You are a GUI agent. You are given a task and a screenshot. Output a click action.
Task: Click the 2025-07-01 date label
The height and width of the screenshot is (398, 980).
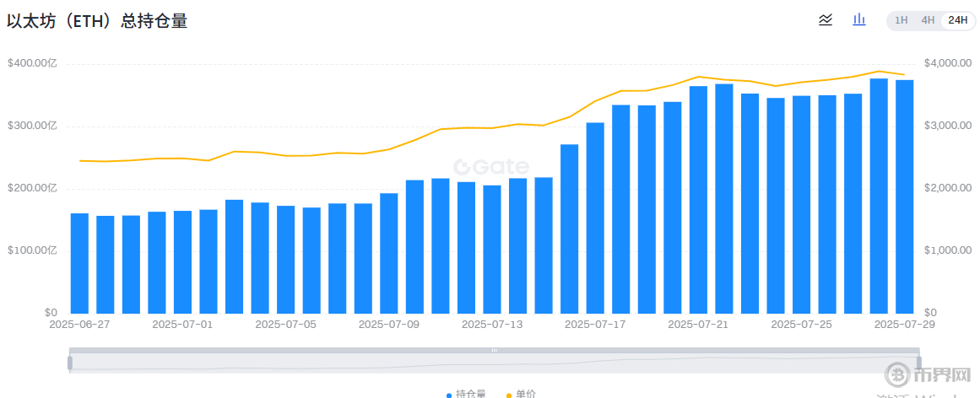click(182, 325)
